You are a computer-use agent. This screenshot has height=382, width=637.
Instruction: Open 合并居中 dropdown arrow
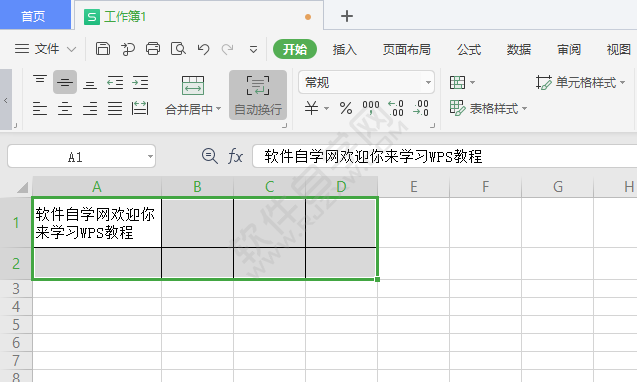click(219, 109)
